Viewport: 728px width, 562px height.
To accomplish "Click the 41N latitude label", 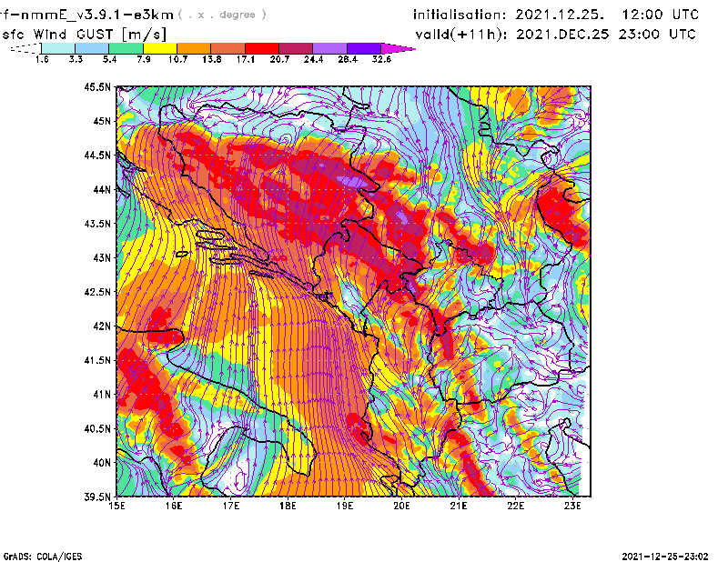I will 102,395.
